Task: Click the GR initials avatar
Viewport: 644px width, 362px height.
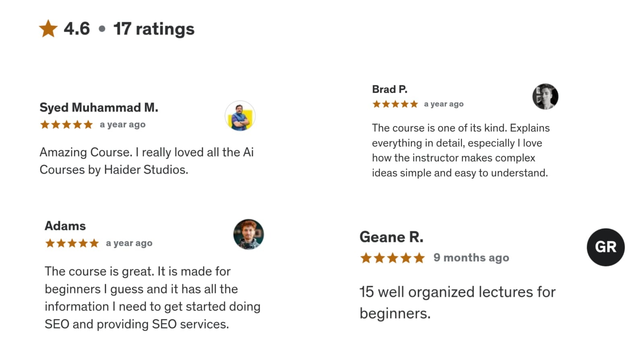Action: (x=605, y=247)
